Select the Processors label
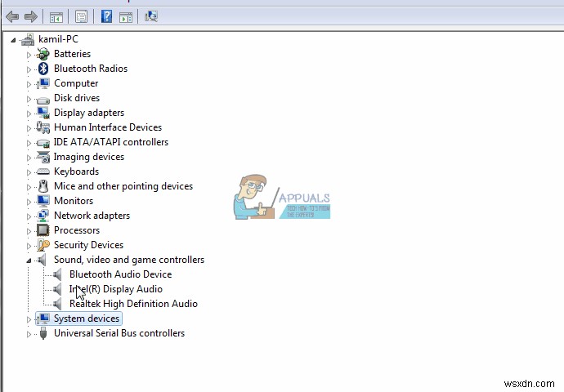Viewport: 564px width, 392px height. click(77, 230)
